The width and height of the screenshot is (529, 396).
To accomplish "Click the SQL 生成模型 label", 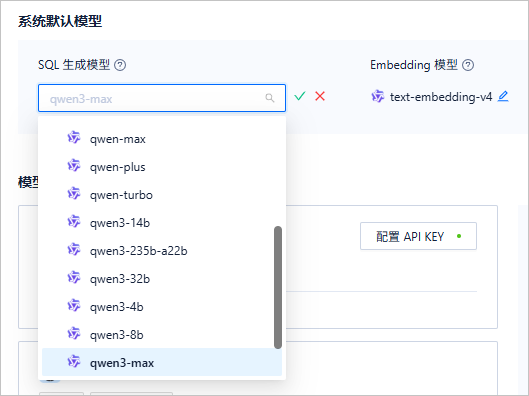I will (x=74, y=65).
